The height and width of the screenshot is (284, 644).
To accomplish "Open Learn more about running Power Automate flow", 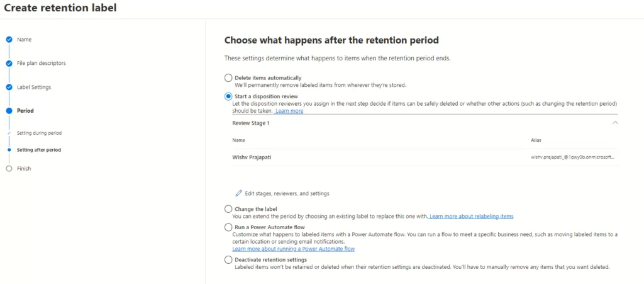I will click(x=297, y=249).
